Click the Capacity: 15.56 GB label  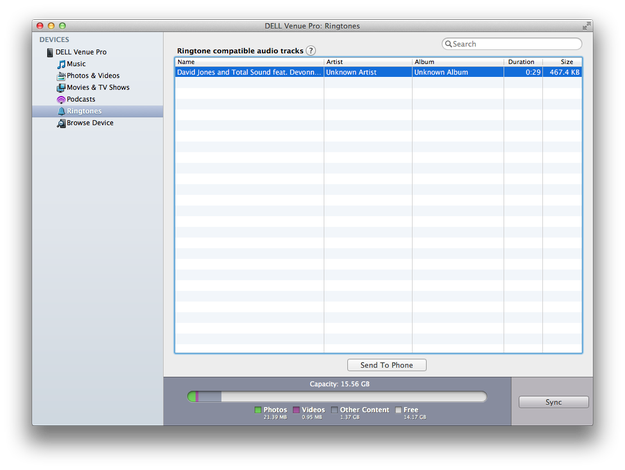coord(340,384)
